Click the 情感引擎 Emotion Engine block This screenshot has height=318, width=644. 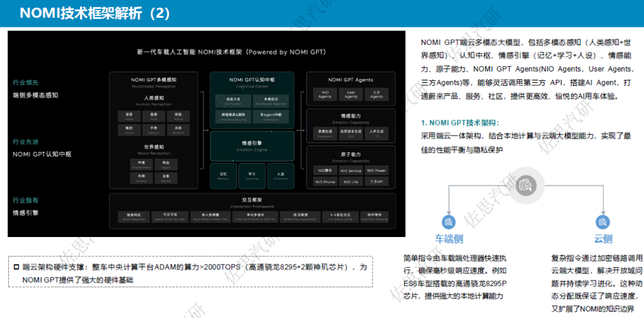(252, 146)
